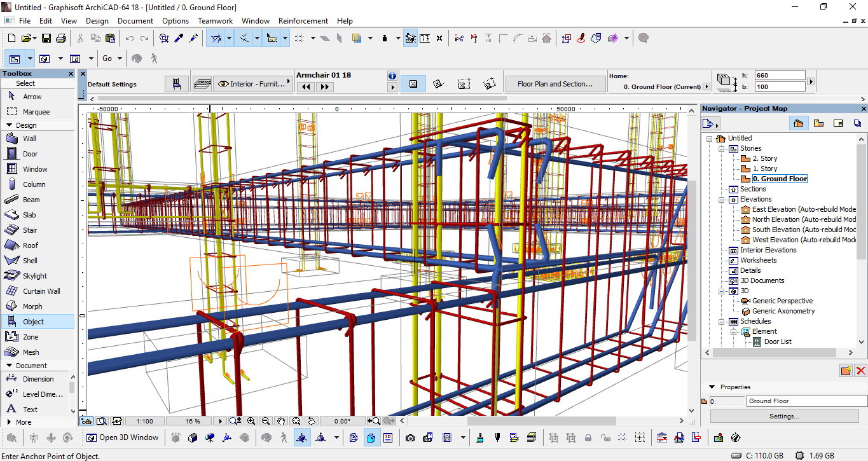This screenshot has height=461, width=868.
Task: Click the Pick Up Parameters eyedropper
Action: point(179,38)
